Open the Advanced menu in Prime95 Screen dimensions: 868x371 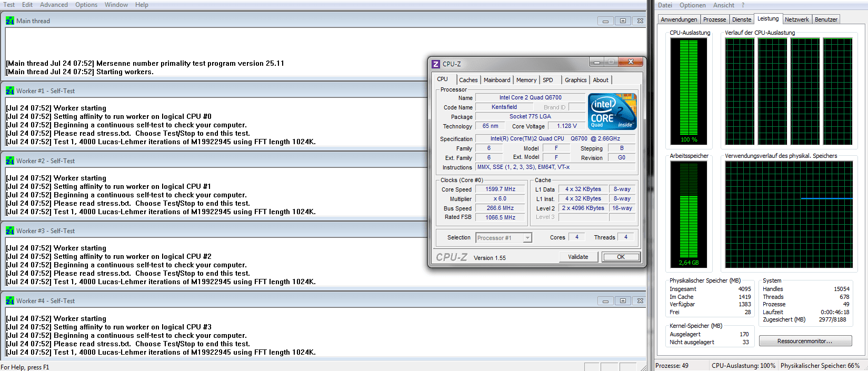54,5
